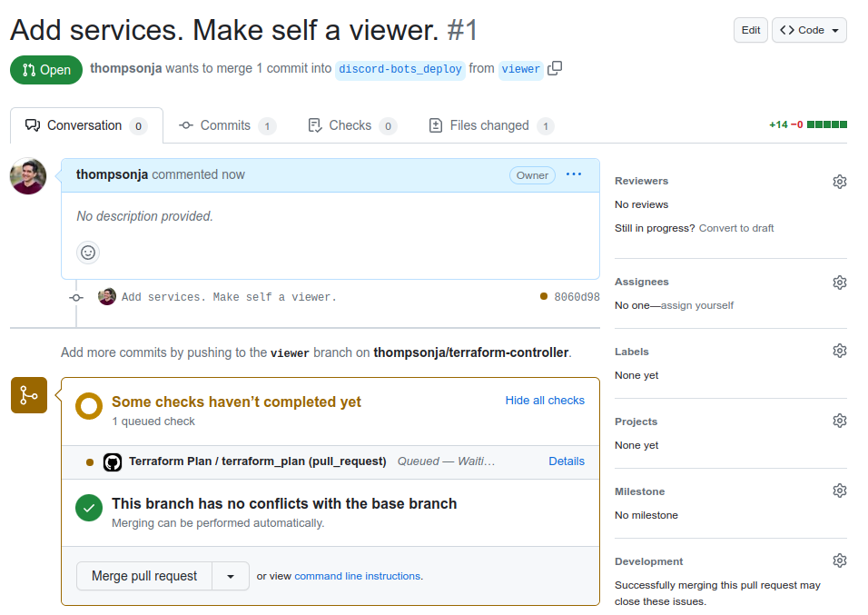868x615 pixels.
Task: Open Assignees settings gear
Action: click(x=839, y=282)
